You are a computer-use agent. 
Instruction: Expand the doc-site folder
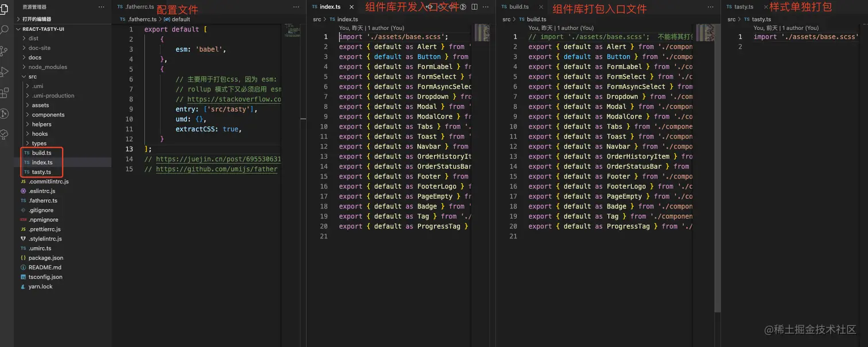[62, 48]
